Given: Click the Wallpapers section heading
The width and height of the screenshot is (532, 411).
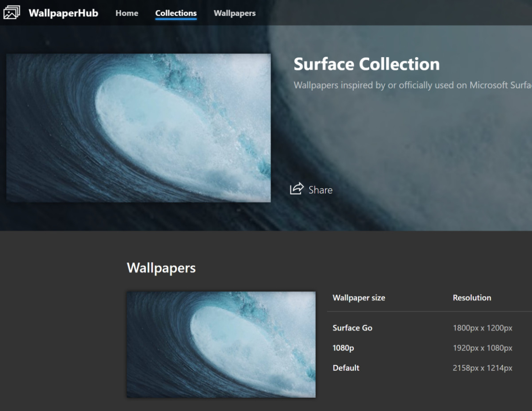Looking at the screenshot, I should [x=161, y=268].
